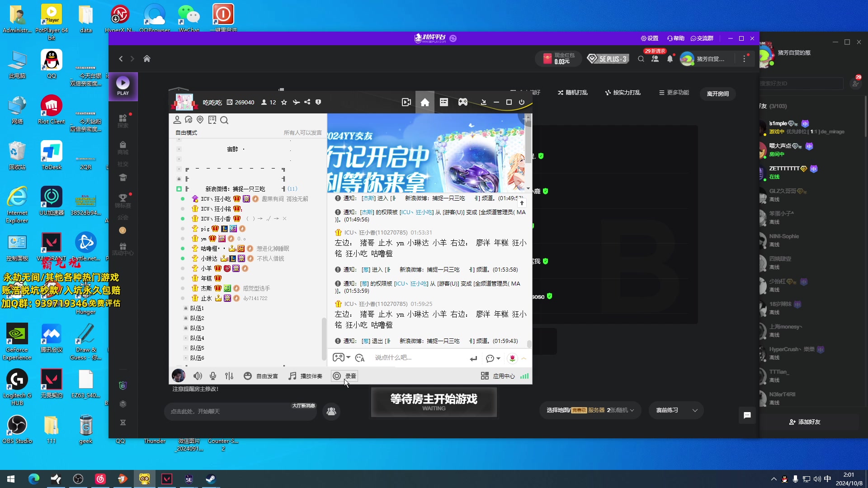This screenshot has width=868, height=488.
Task: Open the user list icon above channel tree
Action: (x=177, y=120)
